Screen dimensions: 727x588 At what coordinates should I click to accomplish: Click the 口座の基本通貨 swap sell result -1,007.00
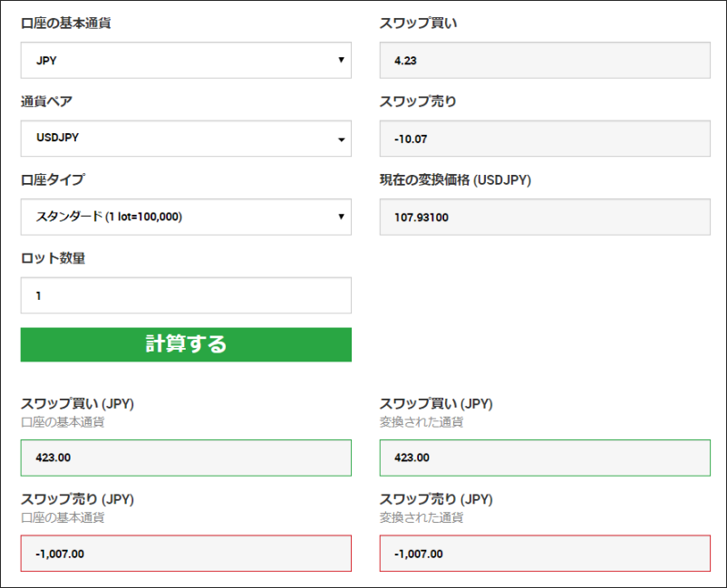185,553
